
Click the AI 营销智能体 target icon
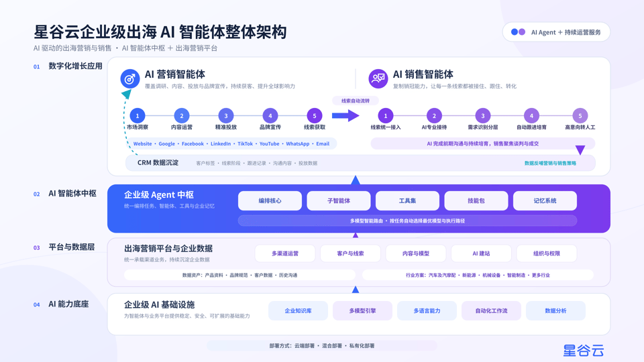point(129,78)
